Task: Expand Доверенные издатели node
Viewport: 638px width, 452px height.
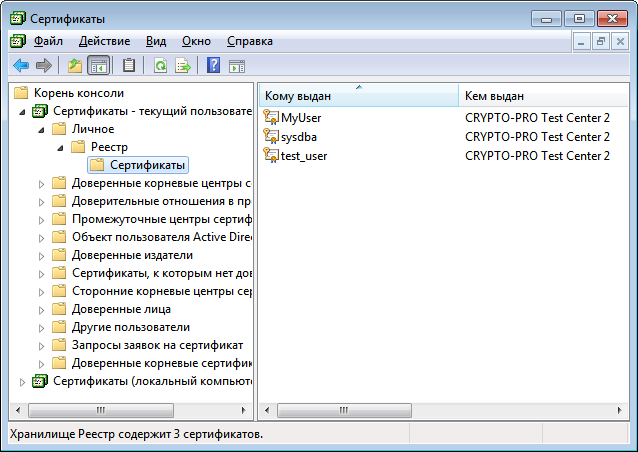Action: 42,256
